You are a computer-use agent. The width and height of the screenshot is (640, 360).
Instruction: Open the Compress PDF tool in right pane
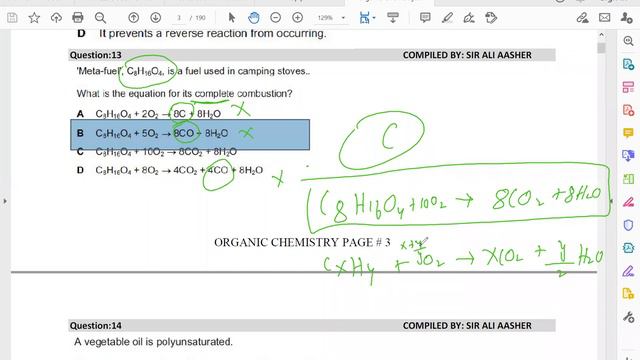point(629,247)
